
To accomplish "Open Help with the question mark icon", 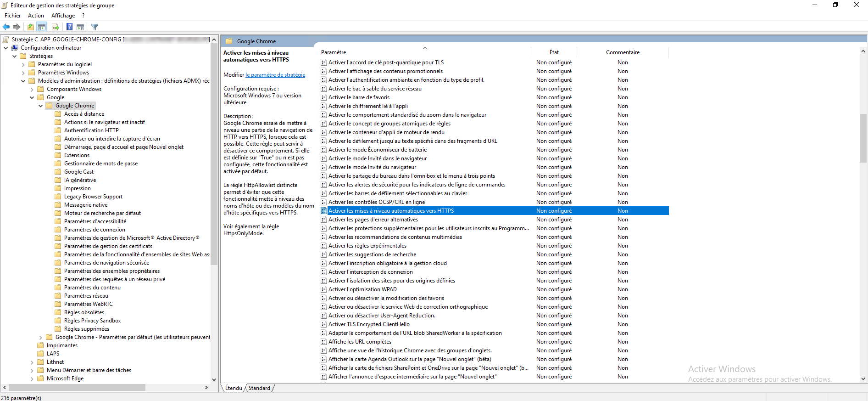I will click(x=69, y=27).
